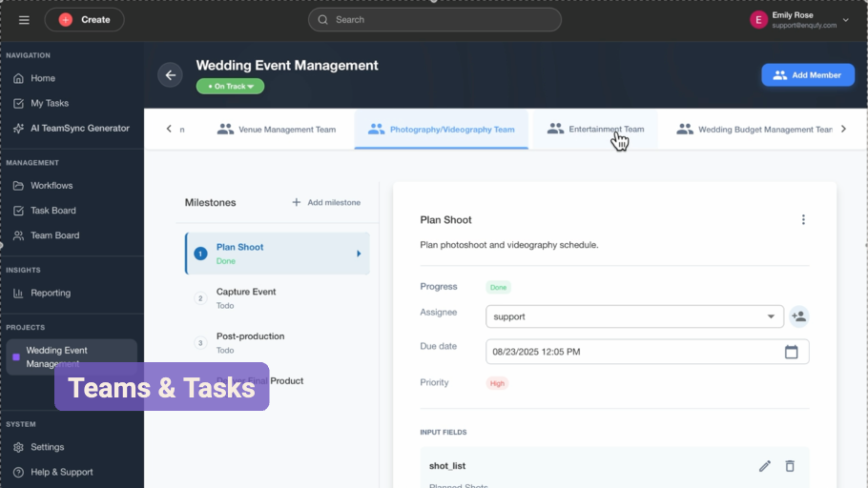Click Add milestone
This screenshot has height=488, width=868.
[x=326, y=202]
